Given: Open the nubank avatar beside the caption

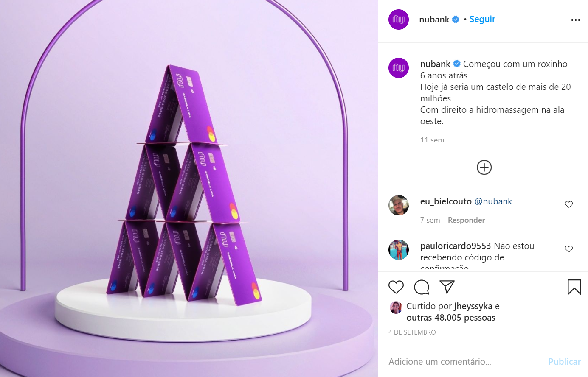Looking at the screenshot, I should pos(399,68).
